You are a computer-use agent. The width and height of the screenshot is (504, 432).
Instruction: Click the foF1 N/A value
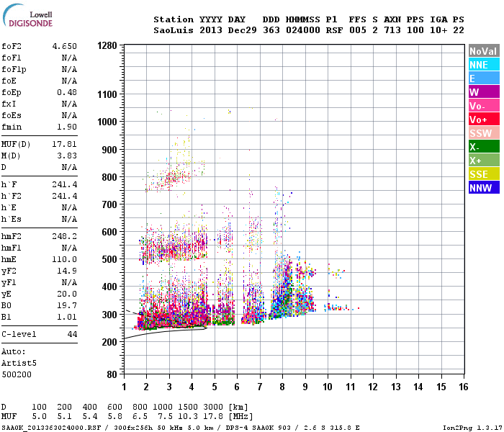pyautogui.click(x=69, y=58)
